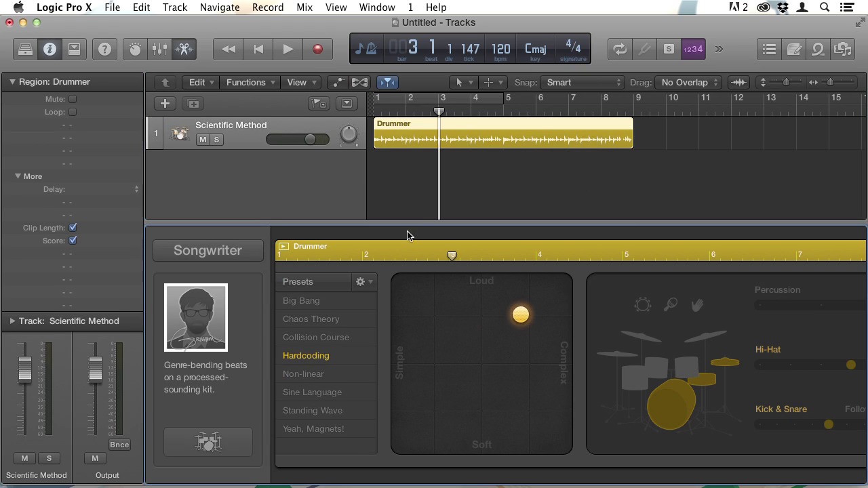Click the red Record button
The width and height of the screenshot is (868, 488).
coord(317,49)
